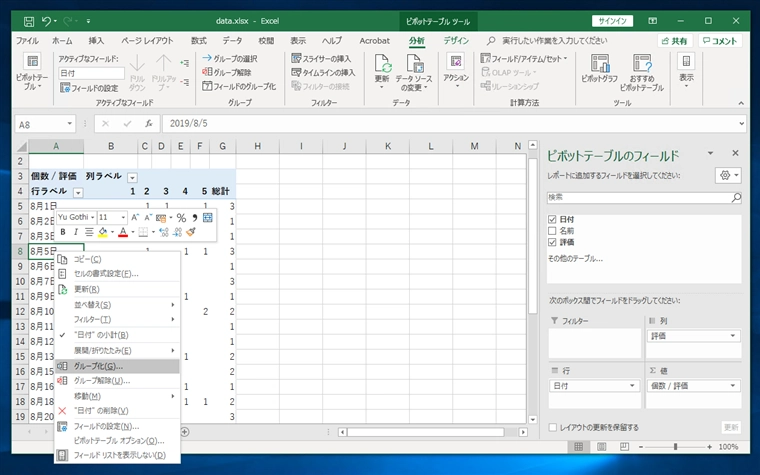Click その他のテーブル... link in field list
Image resolution: width=760 pixels, height=475 pixels.
click(573, 259)
